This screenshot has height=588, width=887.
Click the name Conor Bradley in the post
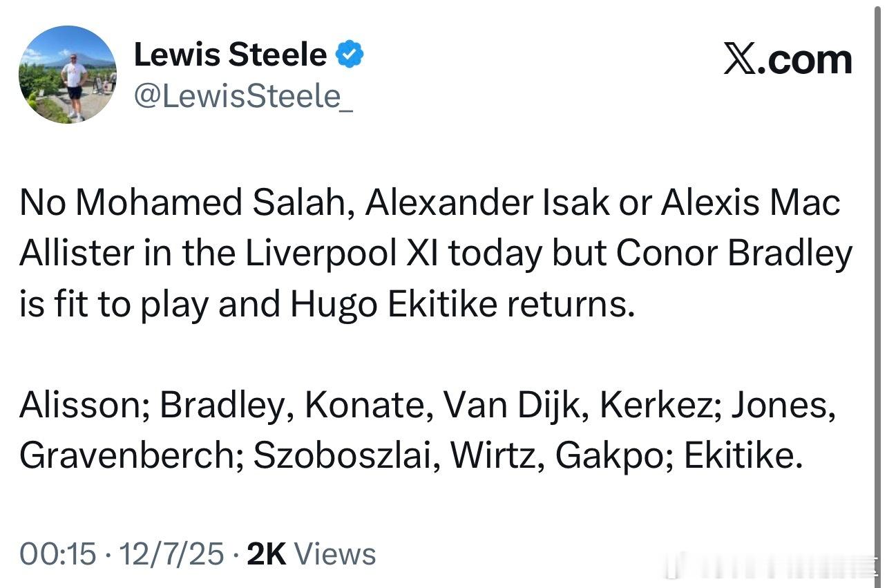[x=734, y=254]
